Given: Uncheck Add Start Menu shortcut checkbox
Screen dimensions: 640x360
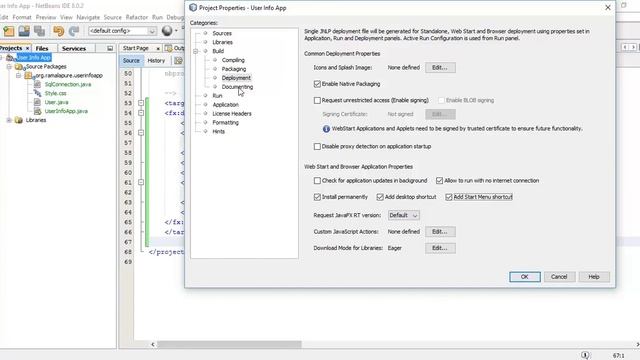Looking at the screenshot, I should pos(449,197).
